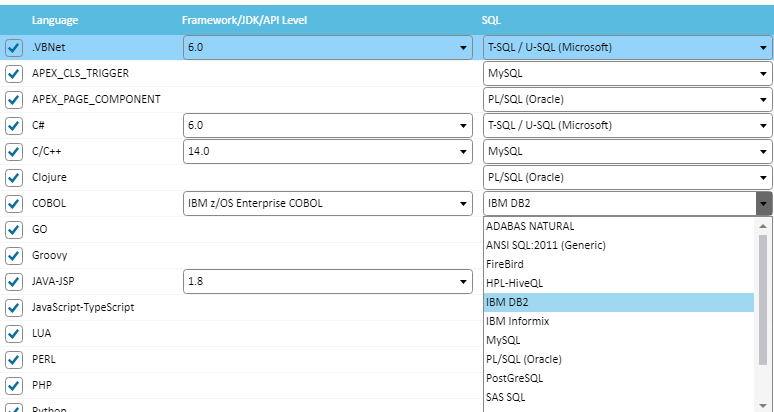774x412 pixels.
Task: Open APEX_CLS_TRIGGER SQL dropdown showing MySQL
Action: (x=627, y=74)
